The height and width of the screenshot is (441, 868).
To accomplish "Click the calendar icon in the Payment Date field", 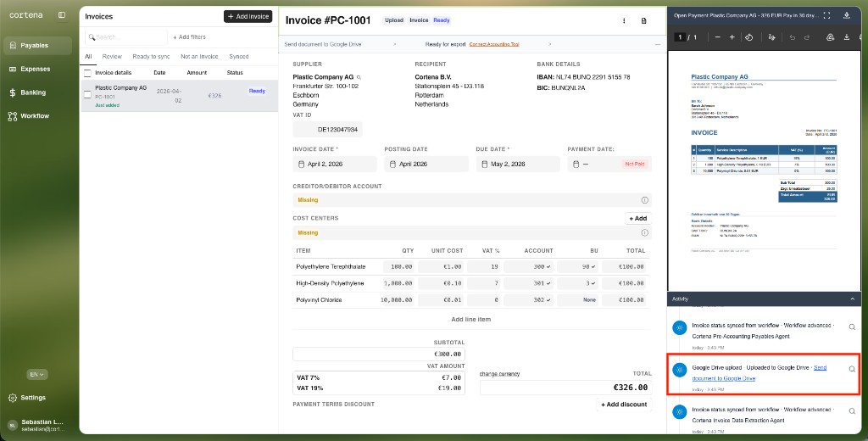I will [x=576, y=164].
